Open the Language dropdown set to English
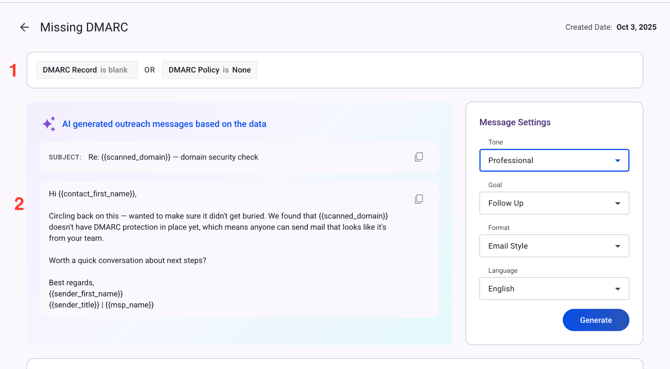The height and width of the screenshot is (369, 670). (x=554, y=289)
